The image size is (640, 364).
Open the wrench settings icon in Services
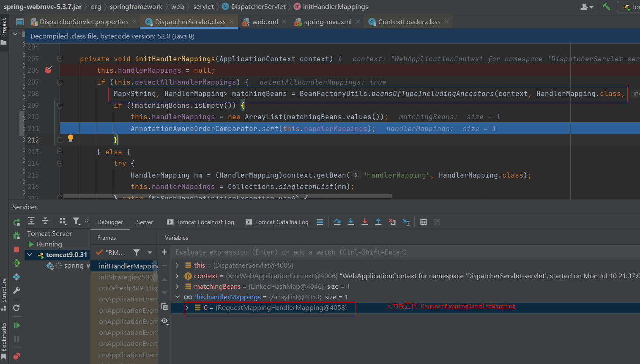(16, 290)
